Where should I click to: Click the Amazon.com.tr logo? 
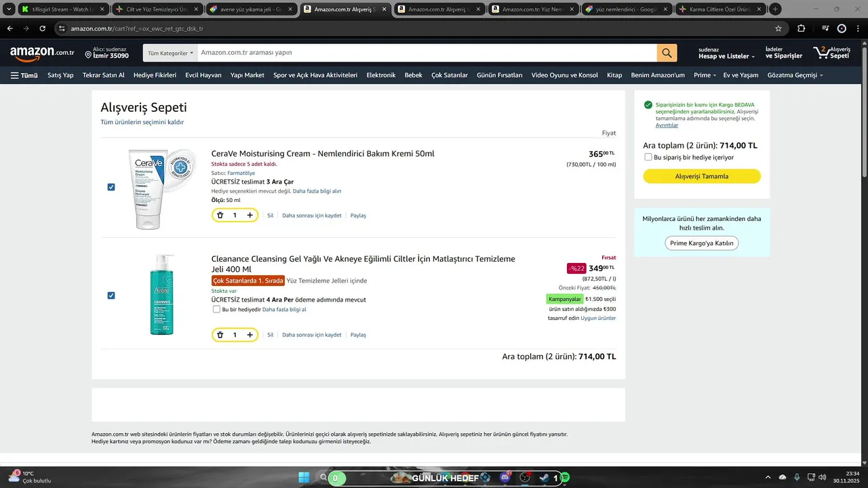[x=42, y=53]
